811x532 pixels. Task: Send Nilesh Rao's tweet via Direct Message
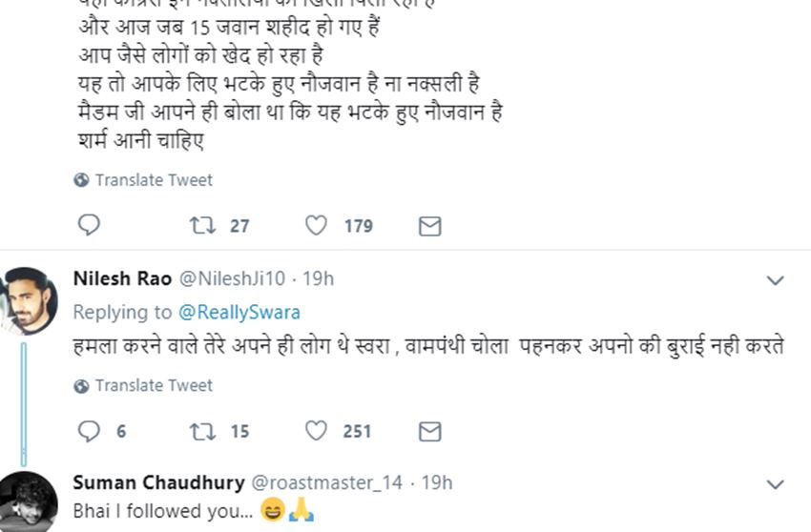[x=430, y=432]
